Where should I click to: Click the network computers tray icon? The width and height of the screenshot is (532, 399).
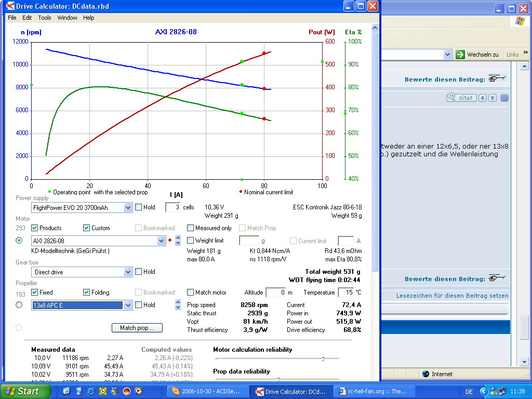pos(502,392)
